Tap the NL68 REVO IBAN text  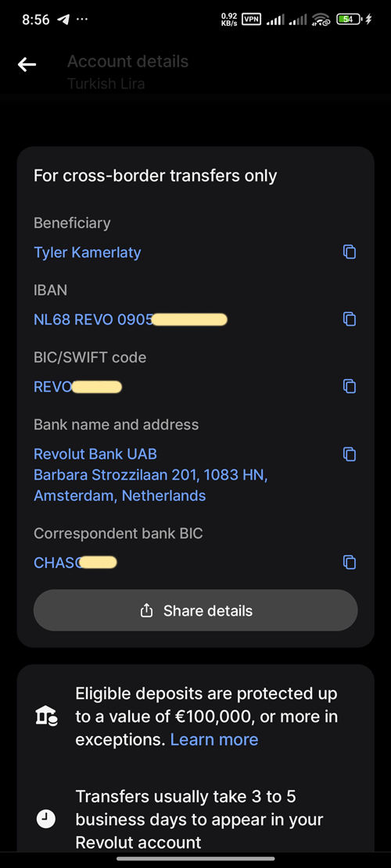131,320
